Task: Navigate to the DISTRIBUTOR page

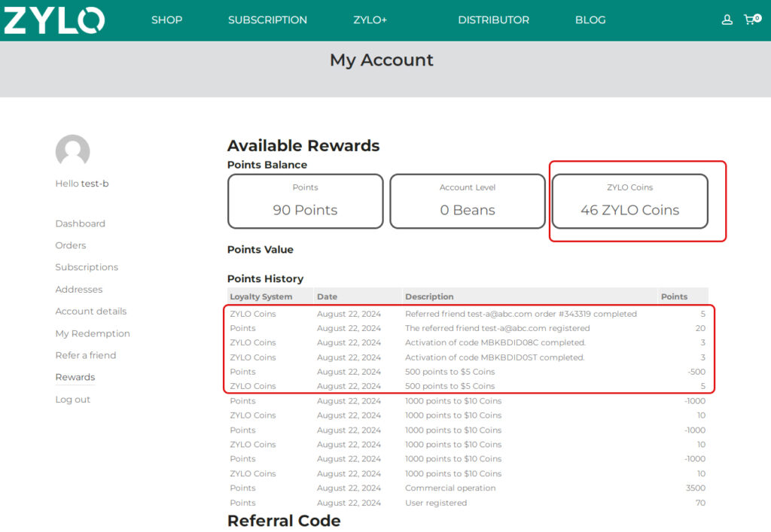Action: coord(493,20)
